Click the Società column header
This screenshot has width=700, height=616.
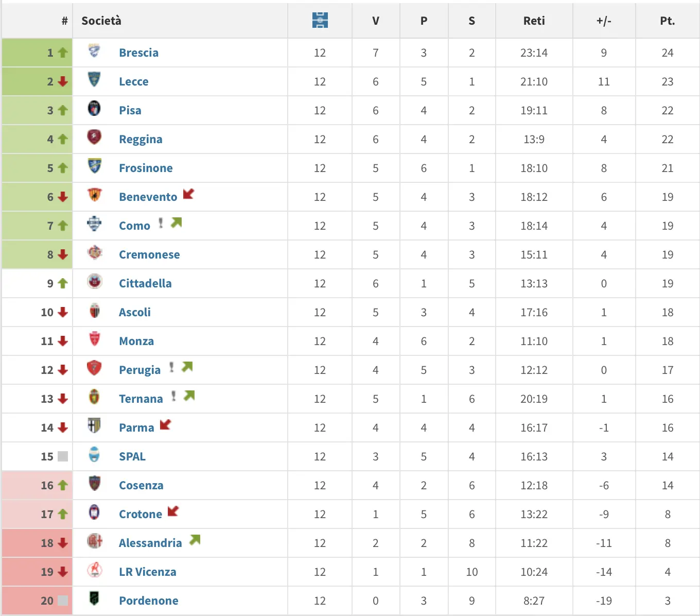click(101, 21)
